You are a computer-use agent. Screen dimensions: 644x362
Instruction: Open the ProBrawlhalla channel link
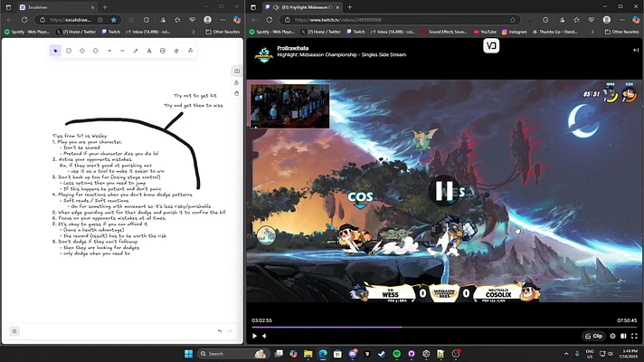click(x=293, y=48)
